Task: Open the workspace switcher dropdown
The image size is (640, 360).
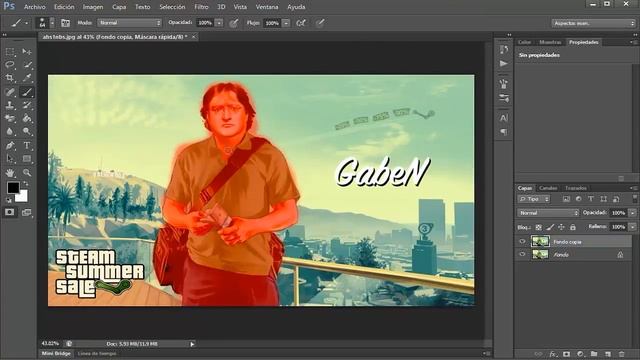Action: (593, 23)
